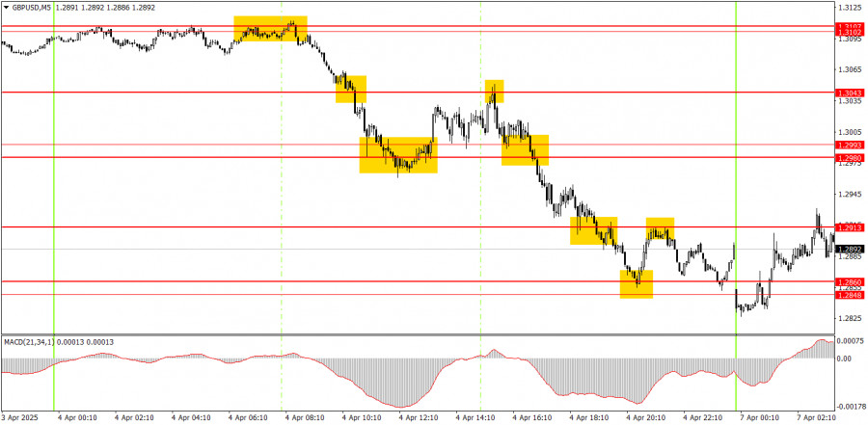Click the 1.2945 price scale value

[x=851, y=195]
